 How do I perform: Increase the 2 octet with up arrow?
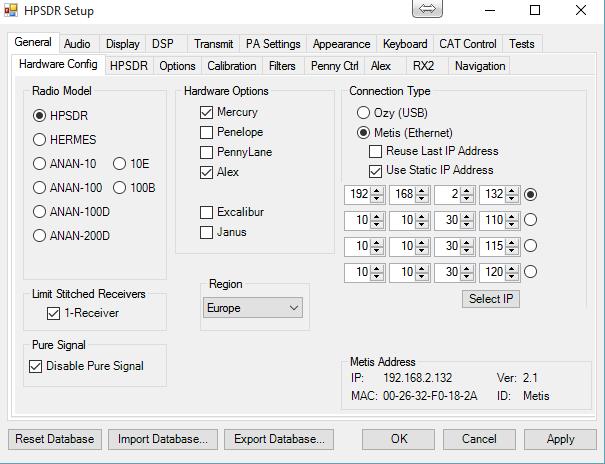[467, 191]
